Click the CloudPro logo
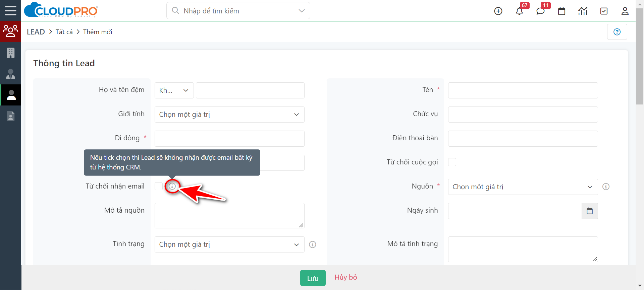The height and width of the screenshot is (290, 644). (61, 10)
